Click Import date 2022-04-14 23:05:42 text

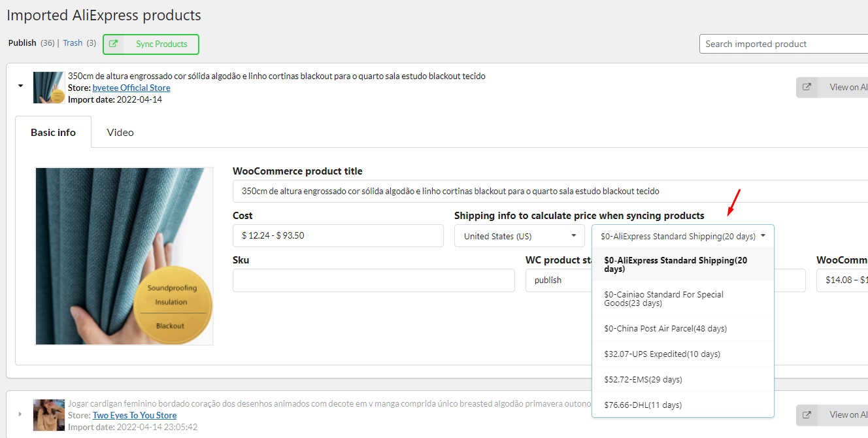click(133, 427)
